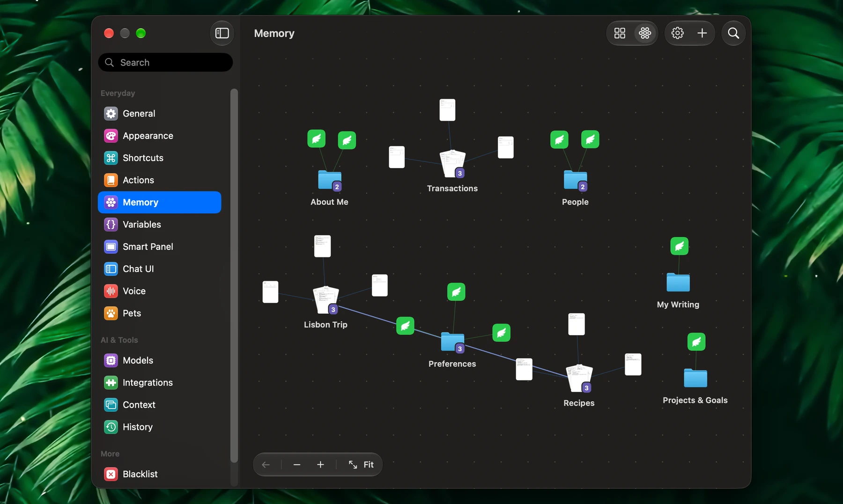The height and width of the screenshot is (504, 843).
Task: Select document page above Transactions stack
Action: (447, 110)
